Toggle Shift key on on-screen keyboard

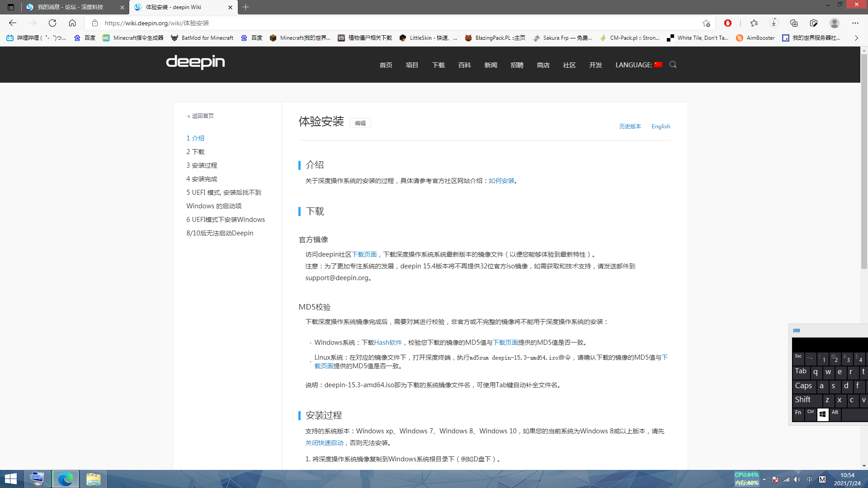click(803, 400)
